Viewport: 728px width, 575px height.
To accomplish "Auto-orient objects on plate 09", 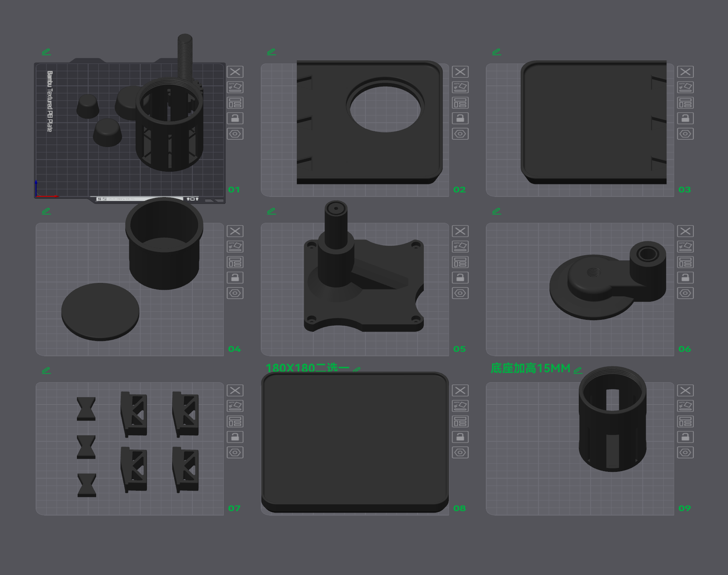I will click(685, 406).
